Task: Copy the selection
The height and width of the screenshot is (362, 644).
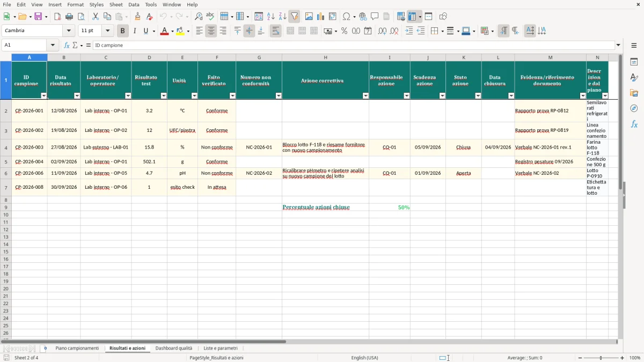Action: tap(107, 17)
